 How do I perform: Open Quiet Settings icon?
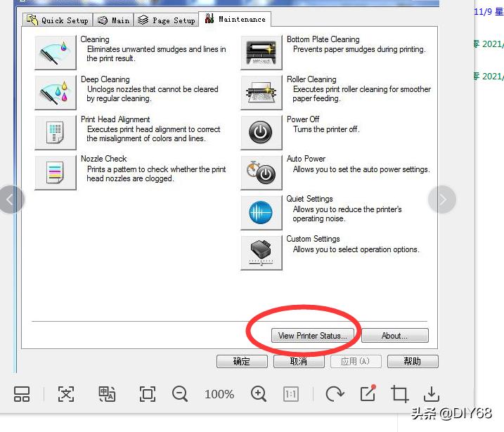point(261,213)
